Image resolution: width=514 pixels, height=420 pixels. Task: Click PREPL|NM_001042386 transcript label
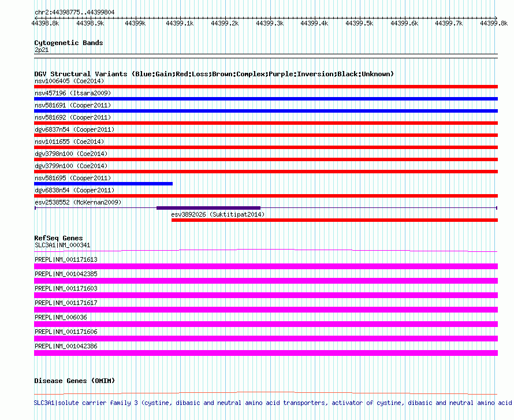[66, 346]
